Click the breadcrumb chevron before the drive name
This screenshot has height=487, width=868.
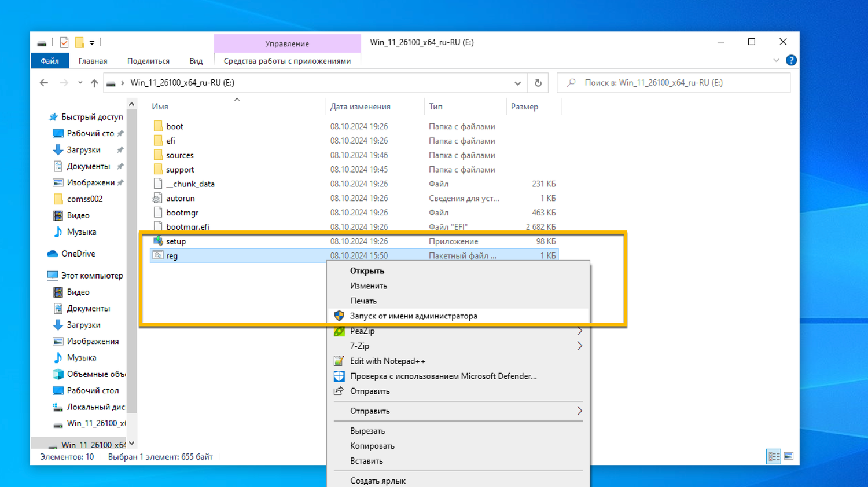123,83
